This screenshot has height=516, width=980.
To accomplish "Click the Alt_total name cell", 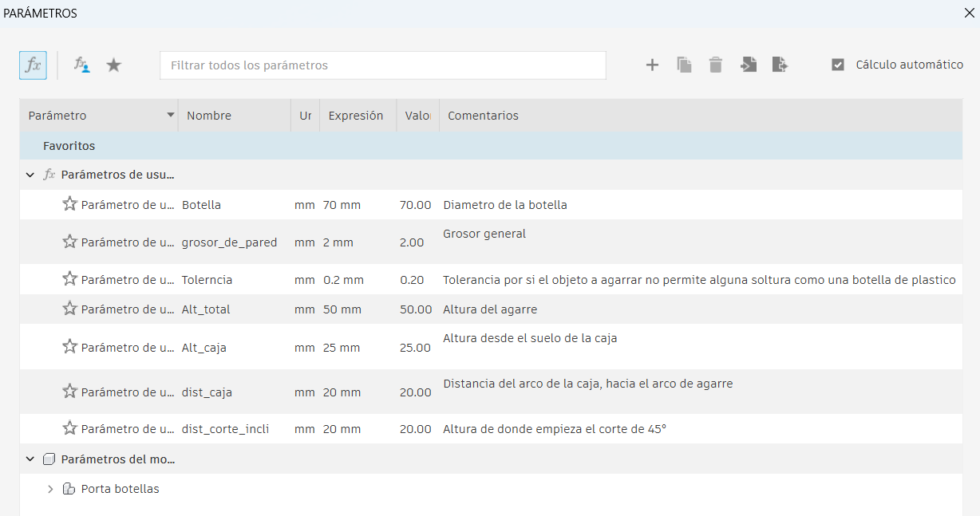I will coord(206,309).
